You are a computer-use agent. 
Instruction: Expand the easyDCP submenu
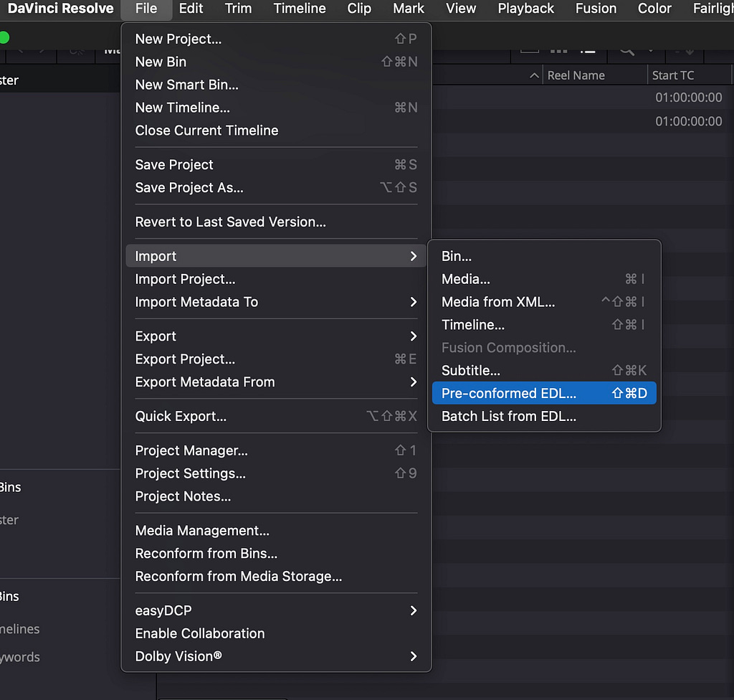click(276, 611)
